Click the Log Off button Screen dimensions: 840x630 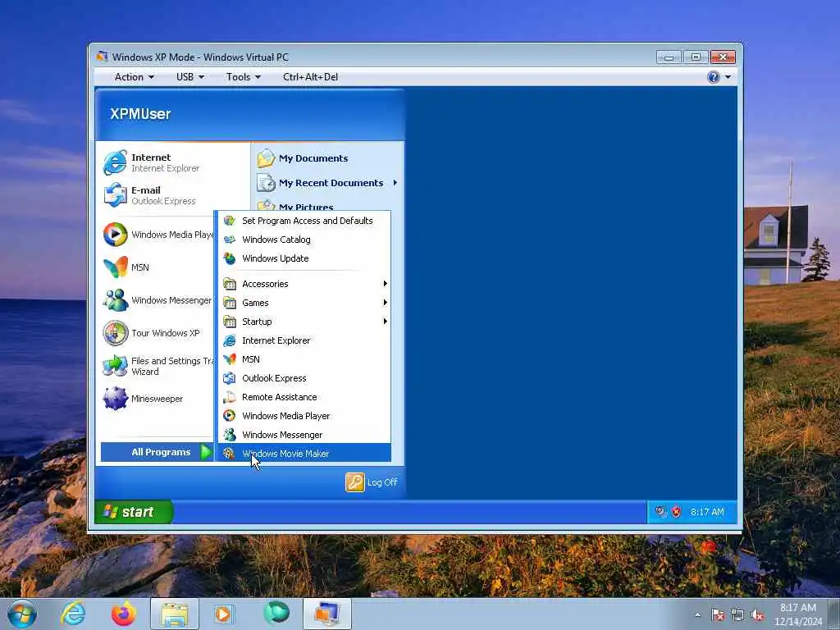coord(372,482)
